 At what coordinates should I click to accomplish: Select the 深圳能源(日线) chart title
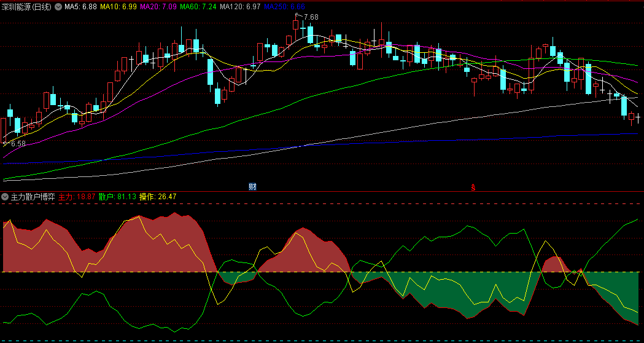[x=26, y=7]
